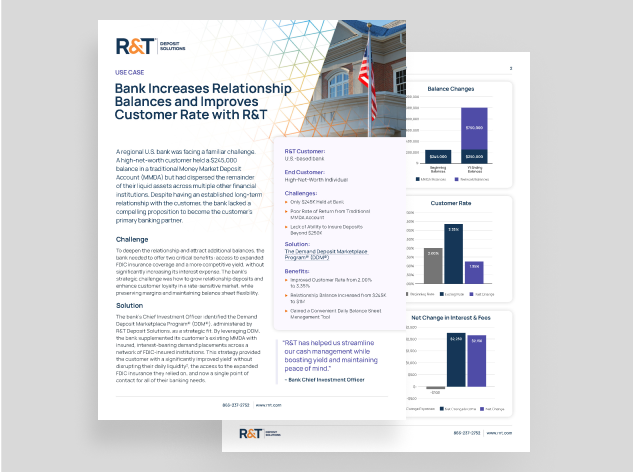Click the navy 3.35% bar in the Customer Rate chart

pos(453,254)
